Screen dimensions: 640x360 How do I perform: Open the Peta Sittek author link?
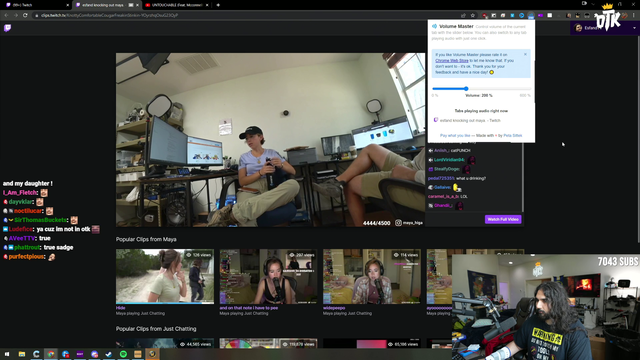click(x=513, y=136)
